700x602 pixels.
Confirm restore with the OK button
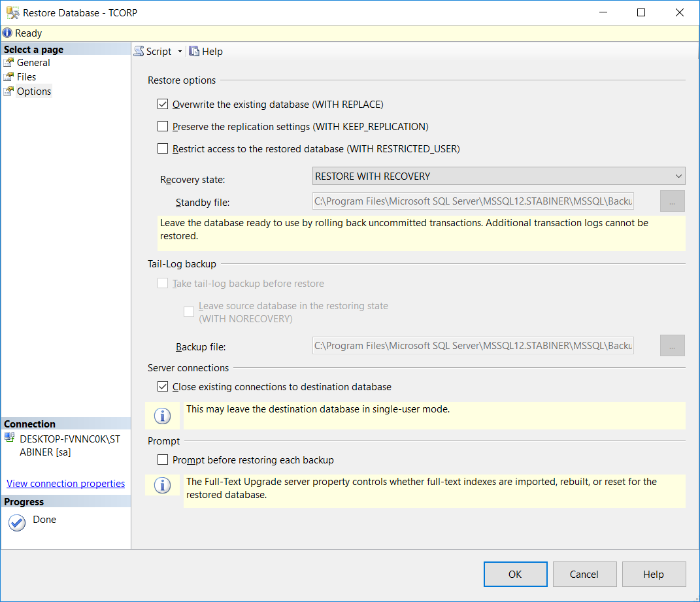[x=515, y=574]
